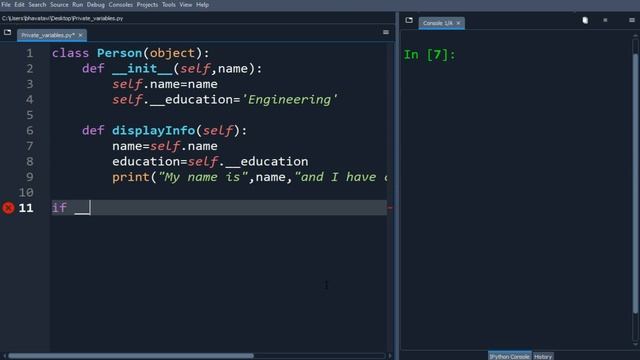Open the console pane options menu
This screenshot has width=640, height=360.
tap(632, 20)
